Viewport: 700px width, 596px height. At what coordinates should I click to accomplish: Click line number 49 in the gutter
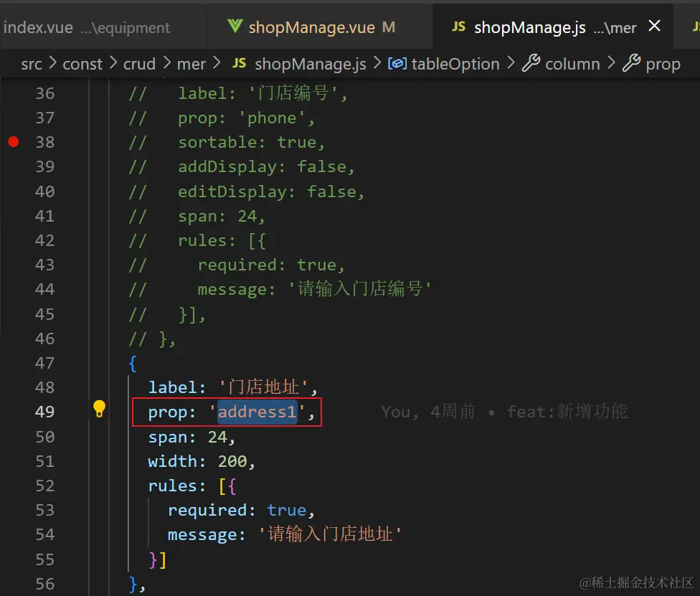click(44, 411)
